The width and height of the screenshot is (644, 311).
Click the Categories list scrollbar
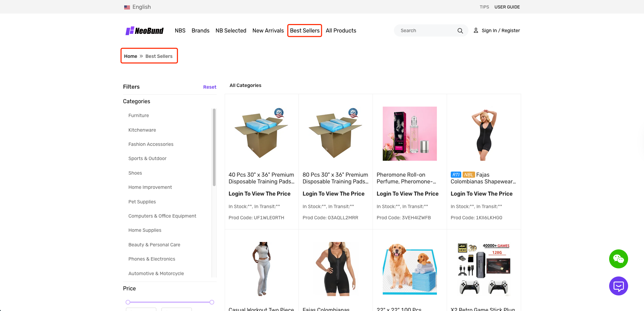tap(214, 147)
